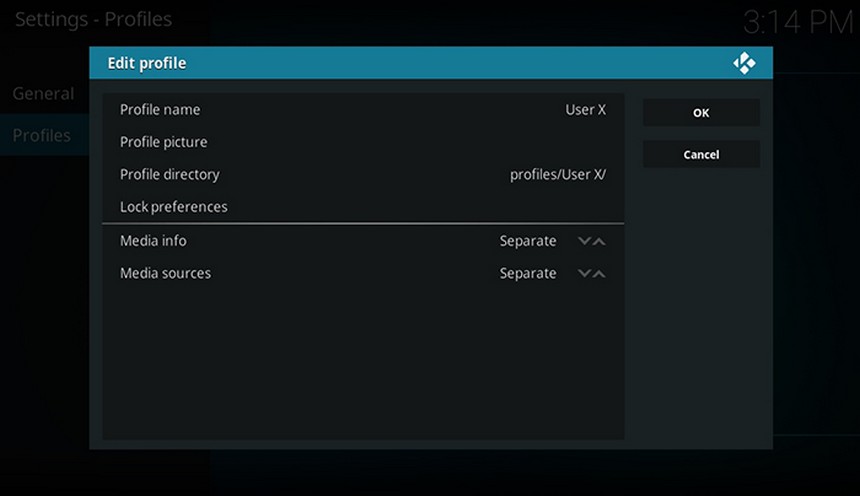Click the Media info down arrow
The height and width of the screenshot is (496, 860).
584,241
